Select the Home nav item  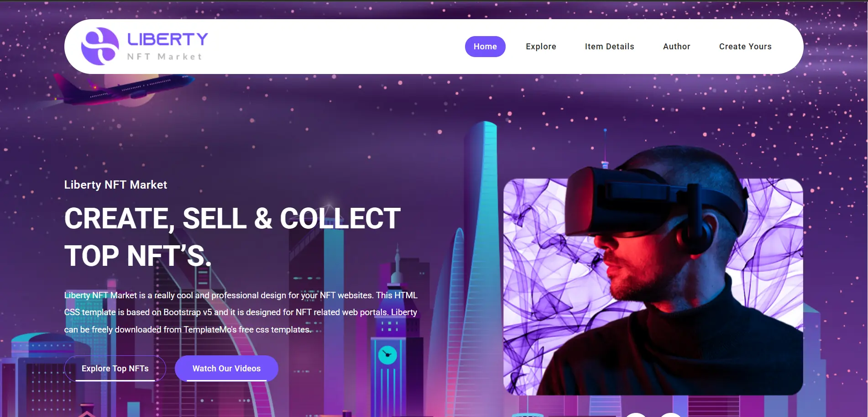[485, 47]
